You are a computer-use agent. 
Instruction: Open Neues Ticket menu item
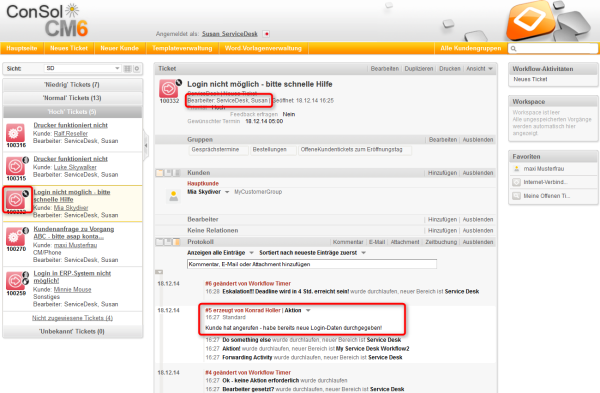[x=69, y=48]
